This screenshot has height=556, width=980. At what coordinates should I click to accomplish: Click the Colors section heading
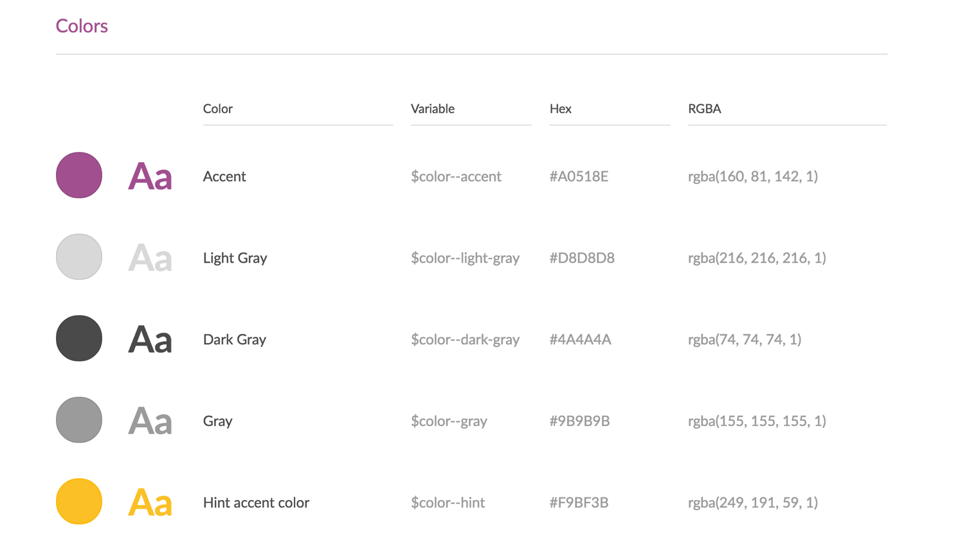(x=82, y=26)
